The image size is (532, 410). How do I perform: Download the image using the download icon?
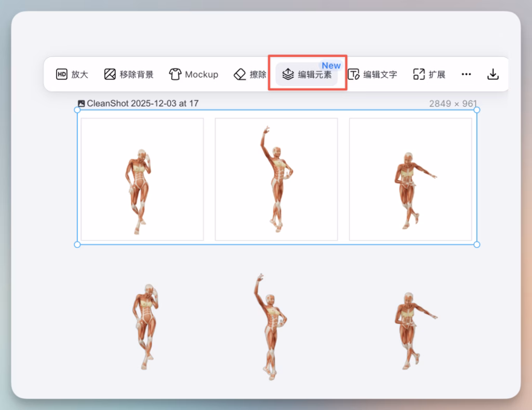tap(493, 74)
